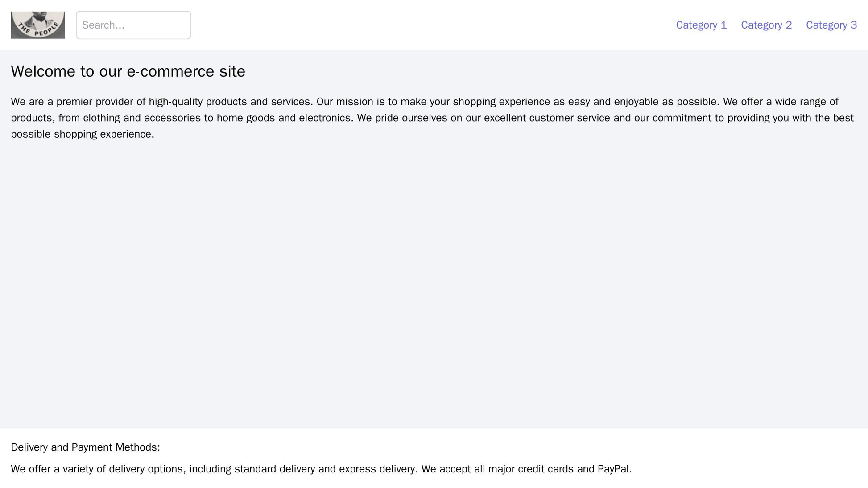
Task: Select Category 1 navigation link
Action: click(x=700, y=25)
